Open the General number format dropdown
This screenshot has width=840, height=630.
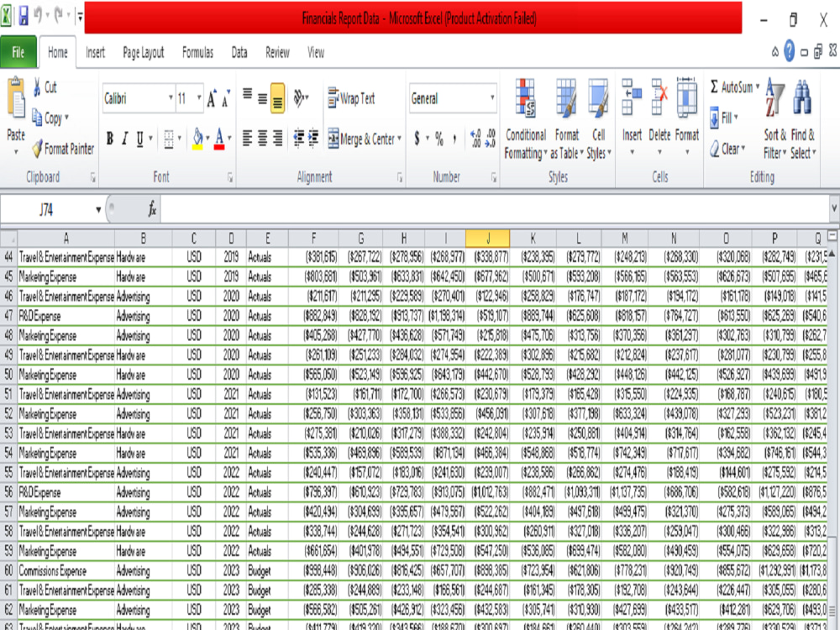coord(491,98)
